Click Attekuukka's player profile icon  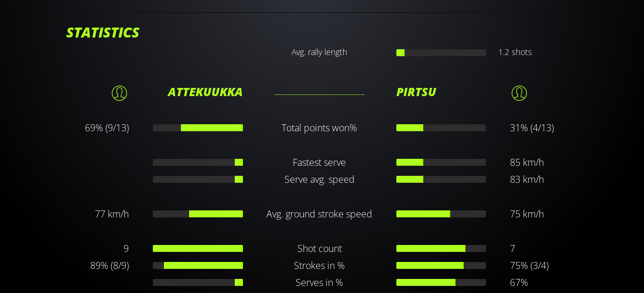[x=119, y=93]
